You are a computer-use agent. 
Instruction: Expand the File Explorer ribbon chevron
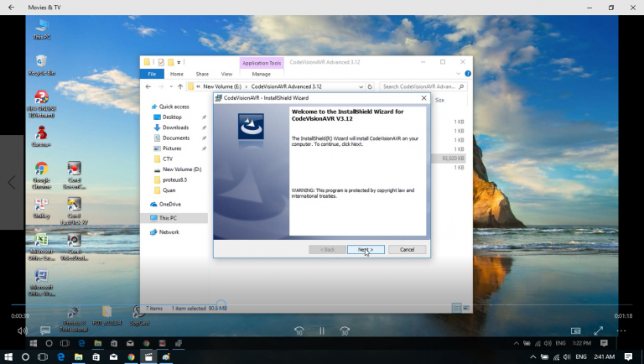point(459,74)
